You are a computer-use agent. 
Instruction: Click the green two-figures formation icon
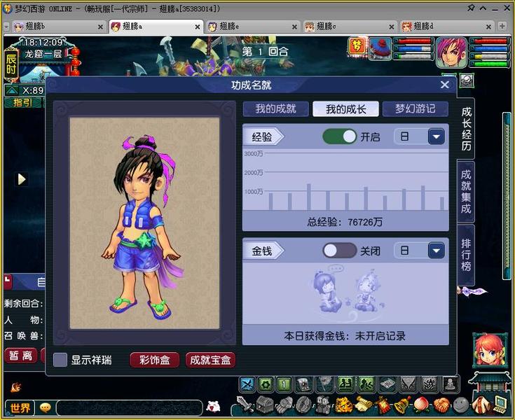pyautogui.click(x=345, y=384)
